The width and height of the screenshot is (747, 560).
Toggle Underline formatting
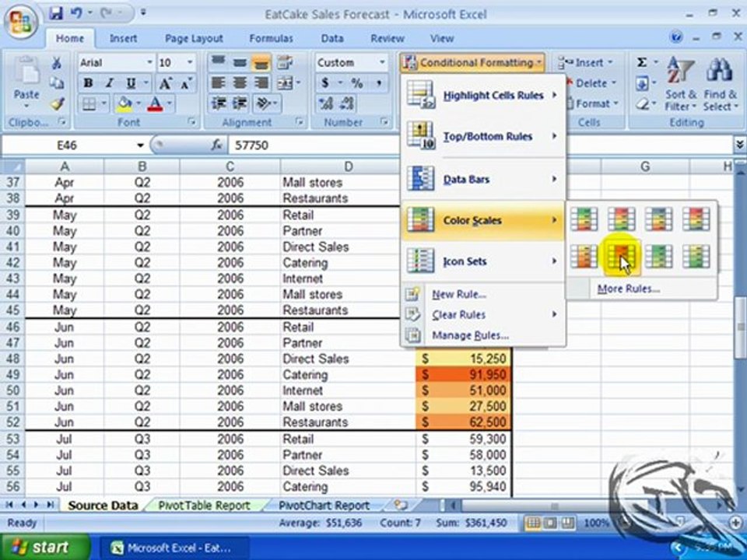coord(131,83)
